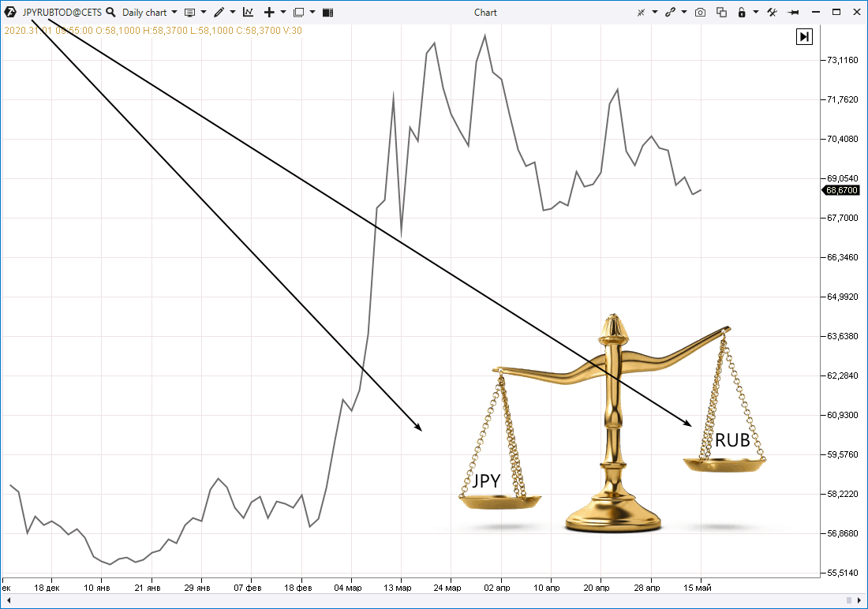The height and width of the screenshot is (609, 868).
Task: Click the 68.6700 price label
Action: tap(840, 190)
